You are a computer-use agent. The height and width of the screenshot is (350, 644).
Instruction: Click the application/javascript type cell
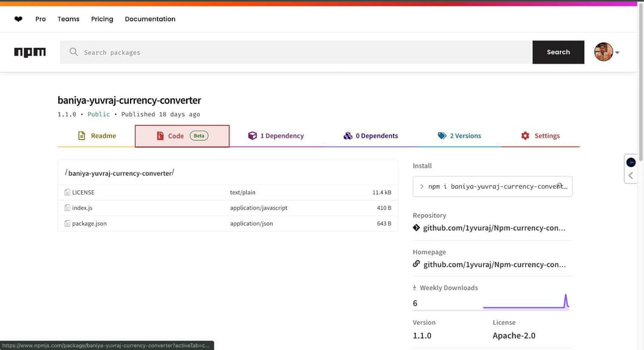click(259, 208)
